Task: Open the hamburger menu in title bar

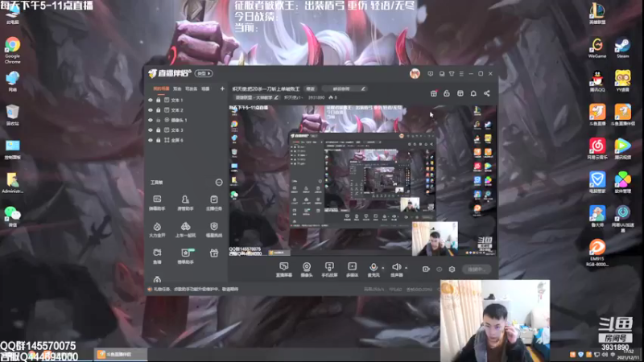Action: tap(461, 74)
